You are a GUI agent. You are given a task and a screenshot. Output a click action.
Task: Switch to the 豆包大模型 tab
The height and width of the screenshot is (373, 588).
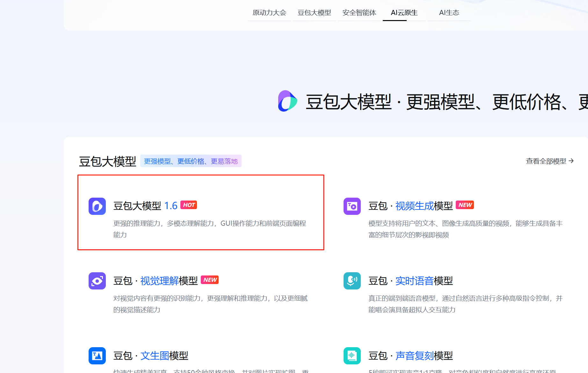(x=314, y=13)
